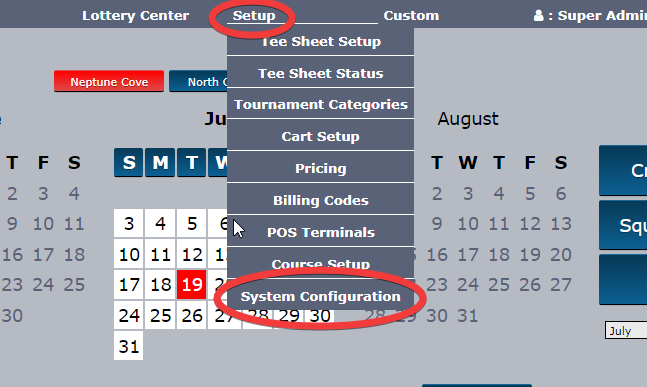Open the Lottery Center menu
Image resolution: width=647 pixels, height=387 pixels.
tap(135, 15)
